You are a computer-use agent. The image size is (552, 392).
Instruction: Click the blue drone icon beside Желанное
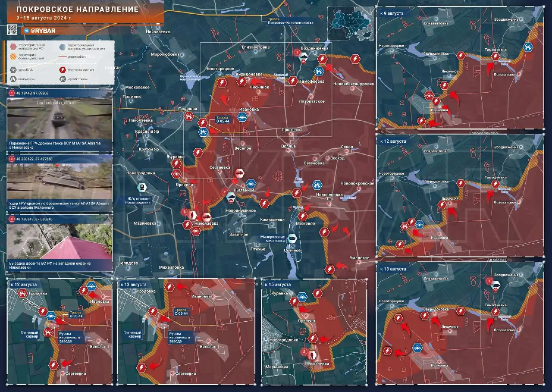(x=251, y=183)
